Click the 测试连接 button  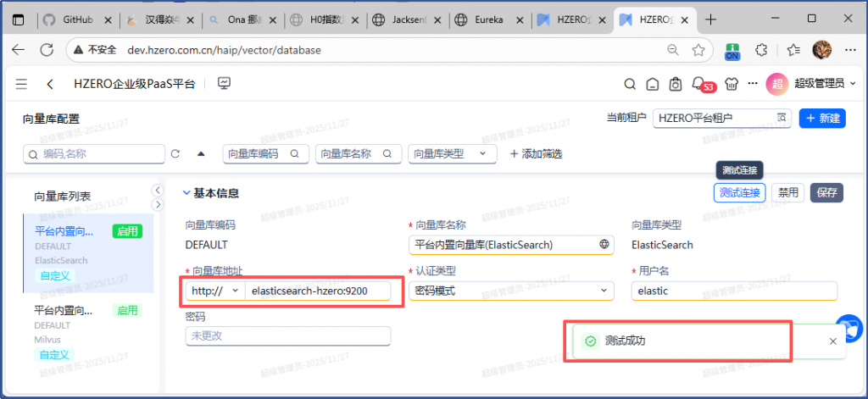tap(739, 193)
